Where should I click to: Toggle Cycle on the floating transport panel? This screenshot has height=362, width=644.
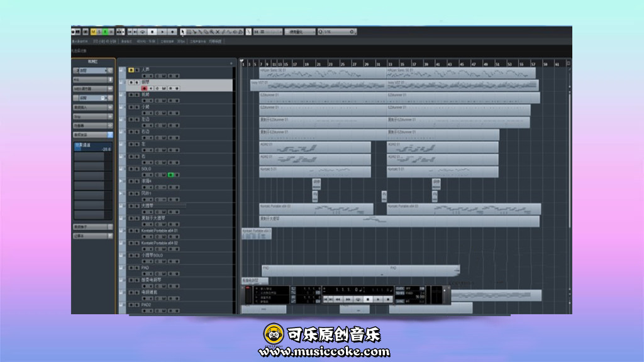[x=358, y=300]
